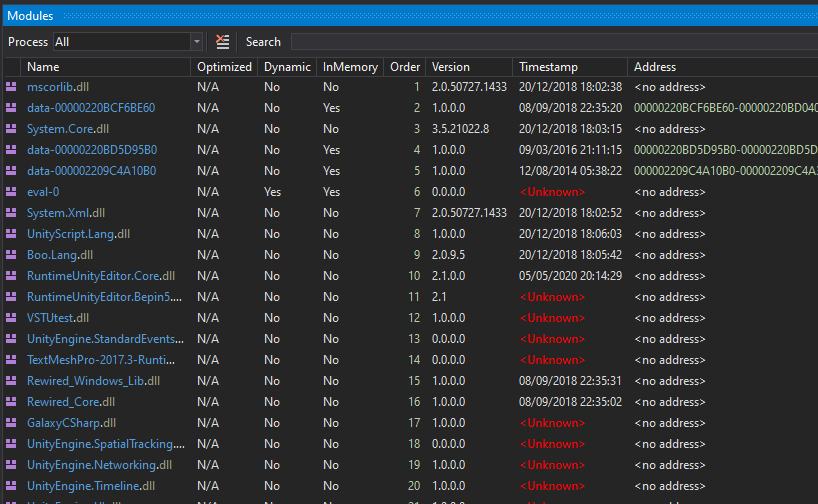Click the module icon beside TextMeshPro-2017.3-Runti
The width and height of the screenshot is (818, 504).
click(x=11, y=359)
